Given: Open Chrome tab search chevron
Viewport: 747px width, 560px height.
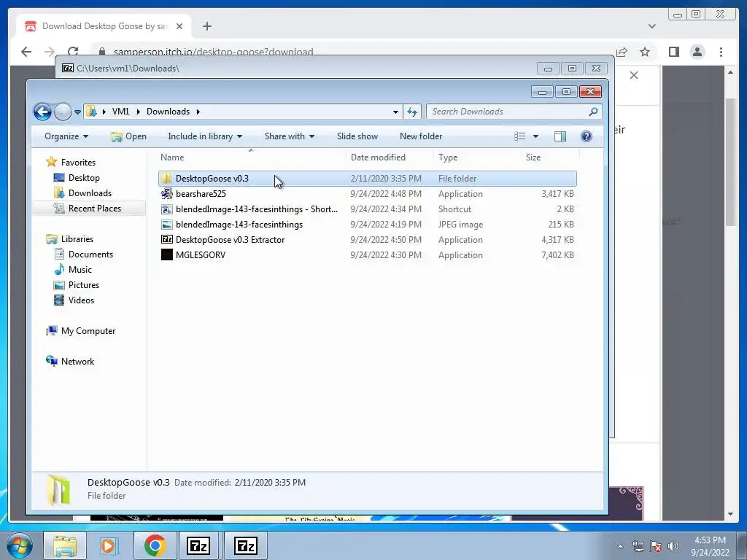Looking at the screenshot, I should coord(651,26).
